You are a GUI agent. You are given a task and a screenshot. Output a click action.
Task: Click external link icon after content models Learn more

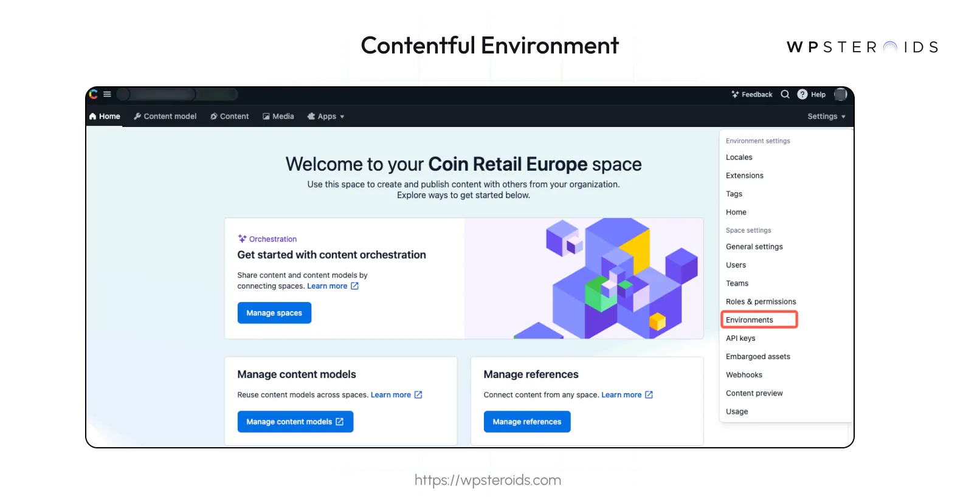[418, 395]
